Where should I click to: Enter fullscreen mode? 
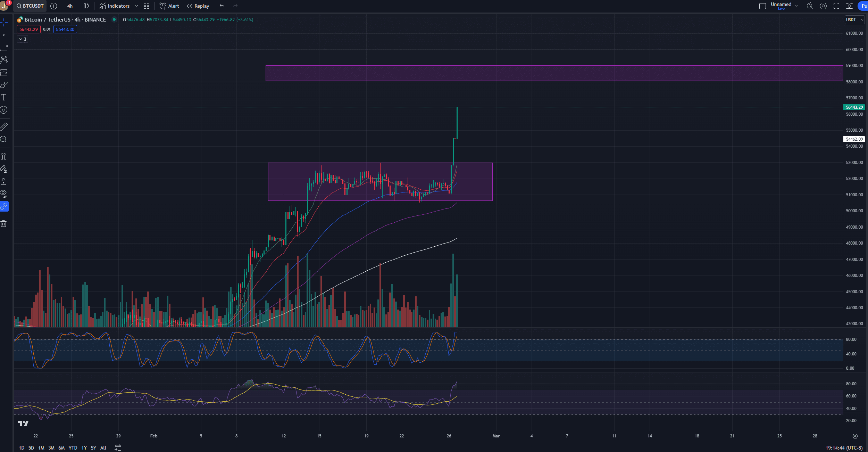coord(836,6)
